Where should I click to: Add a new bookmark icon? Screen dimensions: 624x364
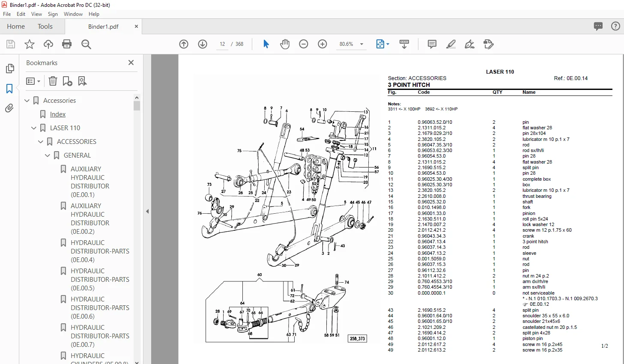point(67,81)
